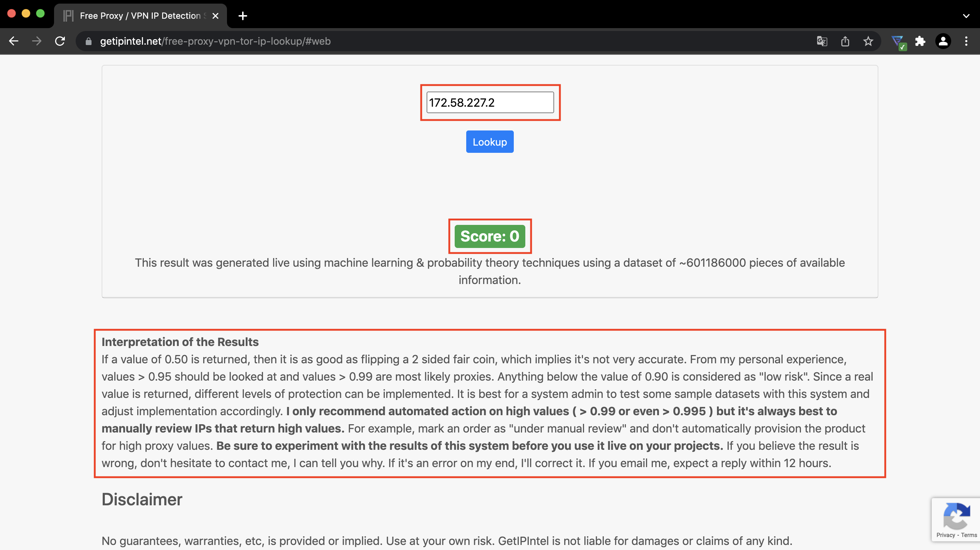
Task: Close the Free Proxy tab
Action: click(215, 16)
